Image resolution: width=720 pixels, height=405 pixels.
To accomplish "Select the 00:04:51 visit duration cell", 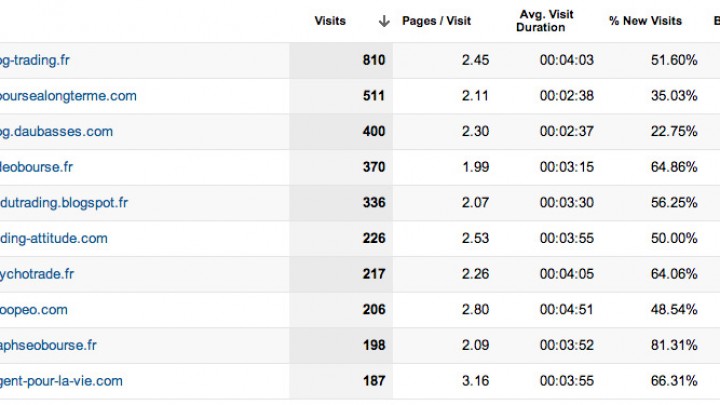I will 567,310.
